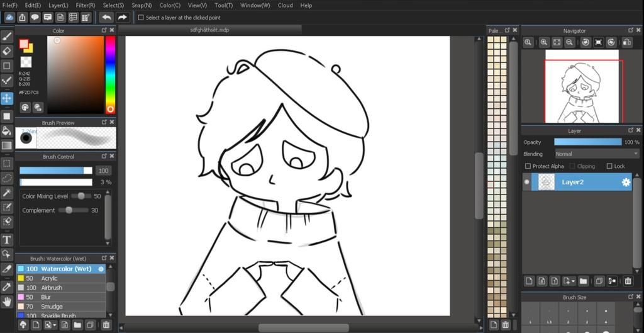This screenshot has width=644, height=333.
Task: Select the Bucket fill tool
Action: click(6, 131)
